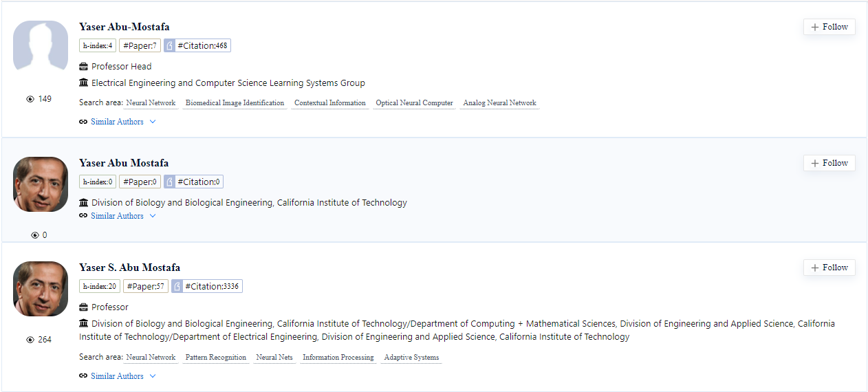Click the blank avatar of Yaser Abu-Mostafa
The height and width of the screenshot is (392, 868).
(x=41, y=47)
